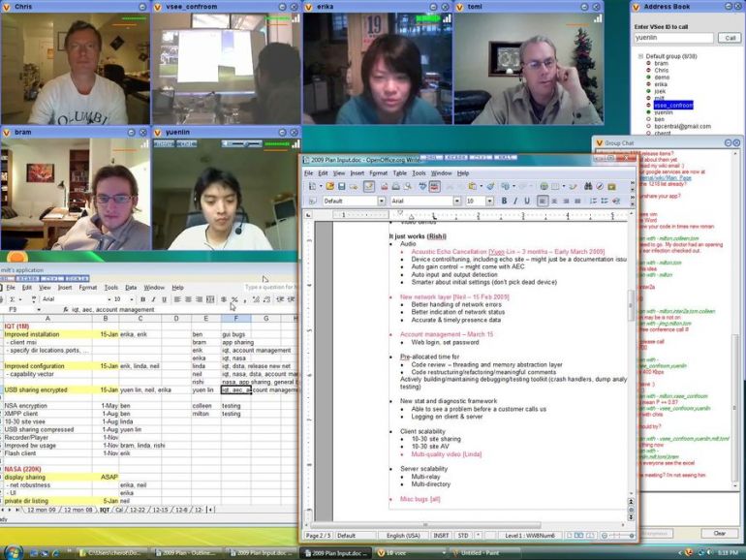Open Paste dropdown arrow in Writer
The image size is (746, 560).
[x=481, y=187]
